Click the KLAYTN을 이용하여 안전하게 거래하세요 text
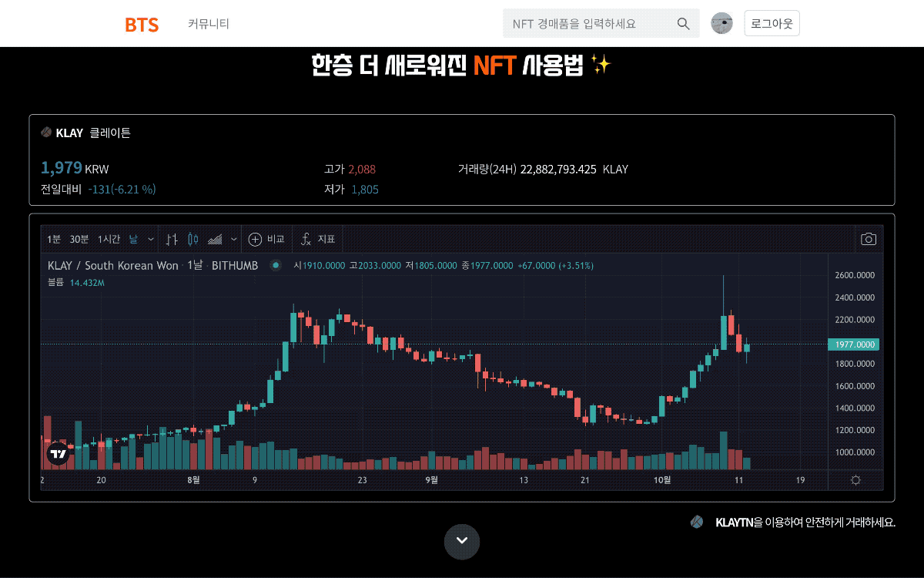Image resolution: width=924 pixels, height=578 pixels. point(805,523)
